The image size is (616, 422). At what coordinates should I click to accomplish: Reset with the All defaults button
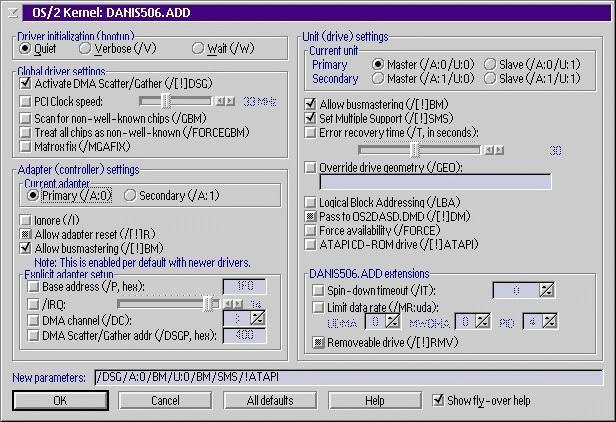tap(270, 400)
